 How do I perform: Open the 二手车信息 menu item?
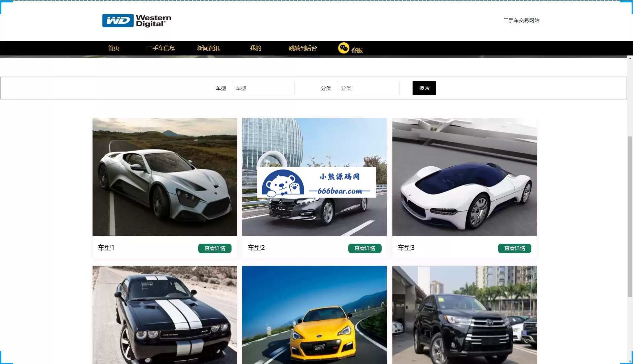[x=161, y=48]
